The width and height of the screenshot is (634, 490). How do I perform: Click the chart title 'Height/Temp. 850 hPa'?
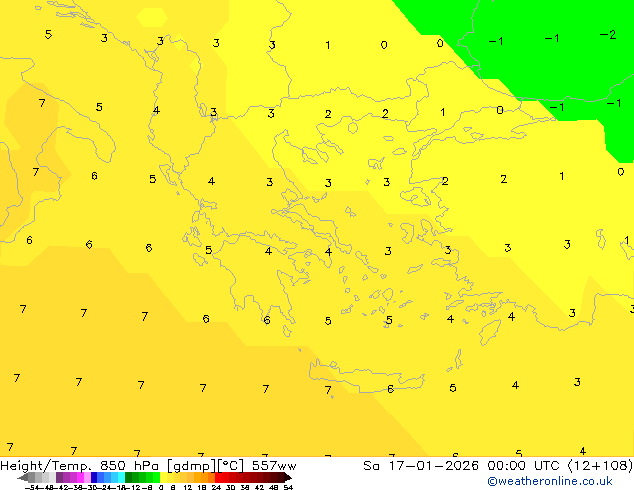click(79, 466)
